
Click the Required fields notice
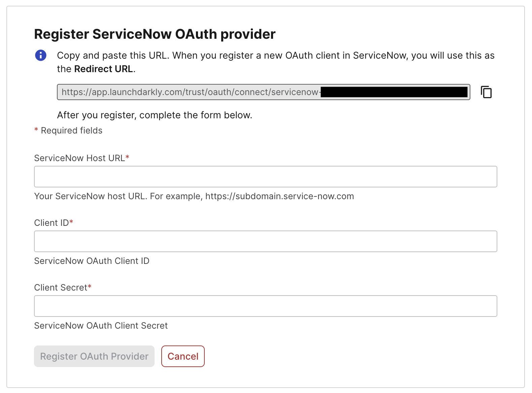pos(68,130)
